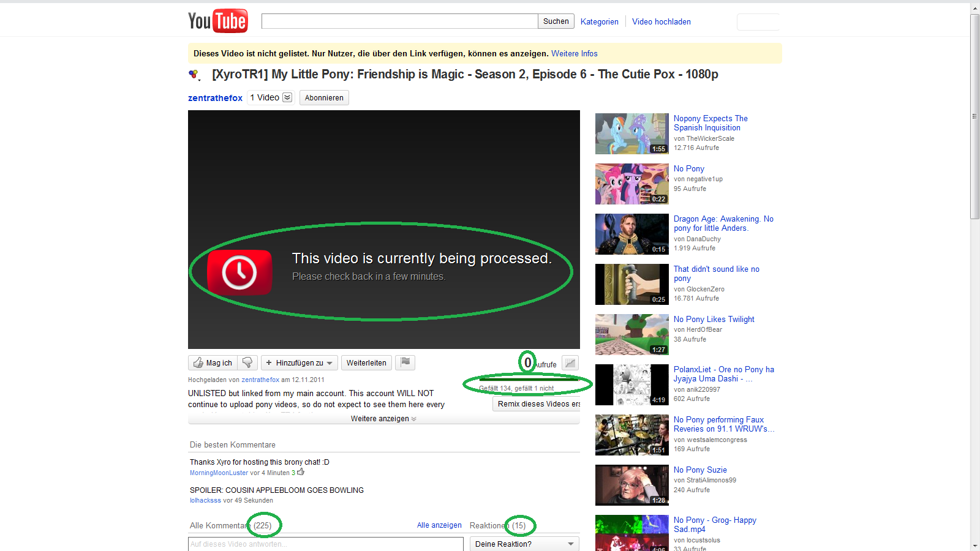Click the channel icon beside the video title
The height and width of the screenshot is (551, 980).
click(x=194, y=75)
